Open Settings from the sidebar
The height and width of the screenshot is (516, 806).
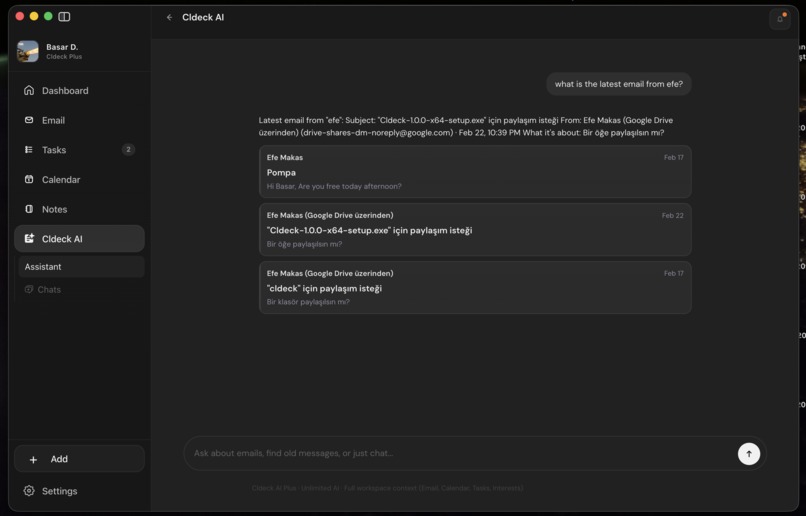[x=79, y=491]
